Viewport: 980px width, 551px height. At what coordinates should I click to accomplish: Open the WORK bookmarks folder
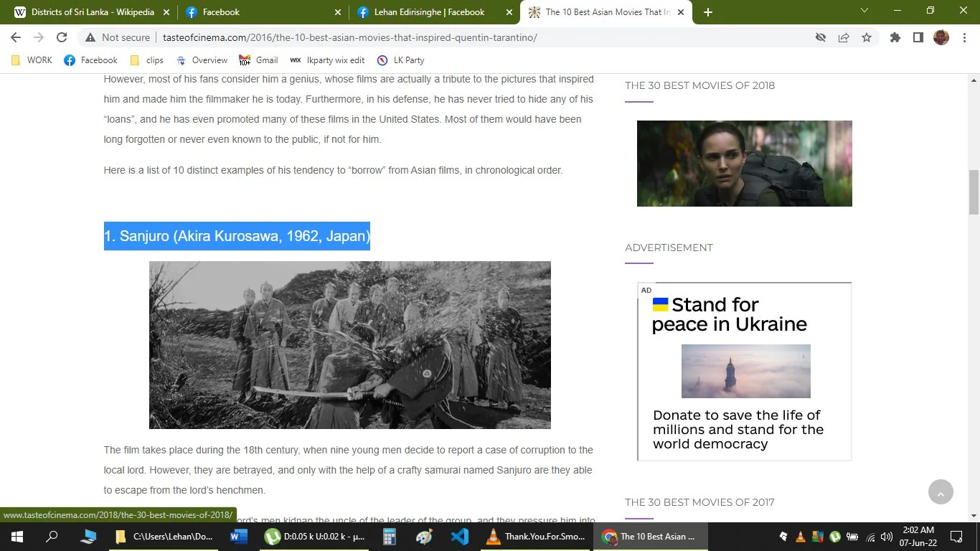[x=32, y=60]
